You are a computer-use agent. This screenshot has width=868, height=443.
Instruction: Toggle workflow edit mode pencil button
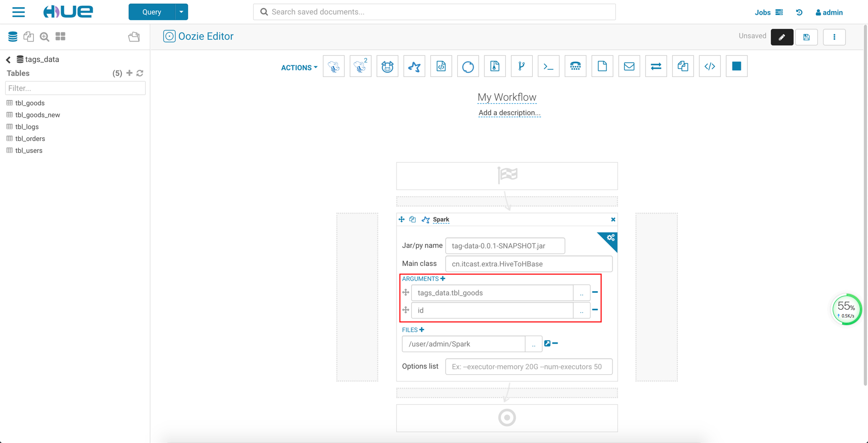[x=782, y=37]
